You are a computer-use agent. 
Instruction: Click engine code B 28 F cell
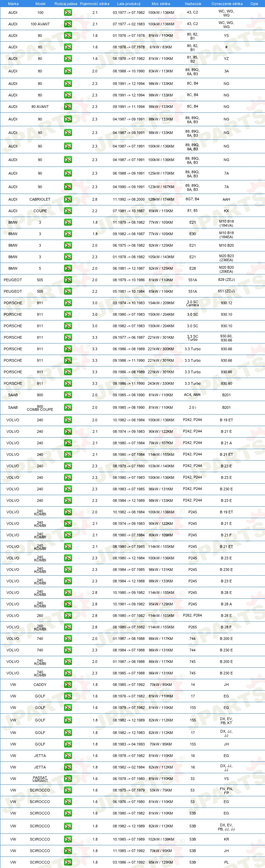pyautogui.click(x=226, y=627)
